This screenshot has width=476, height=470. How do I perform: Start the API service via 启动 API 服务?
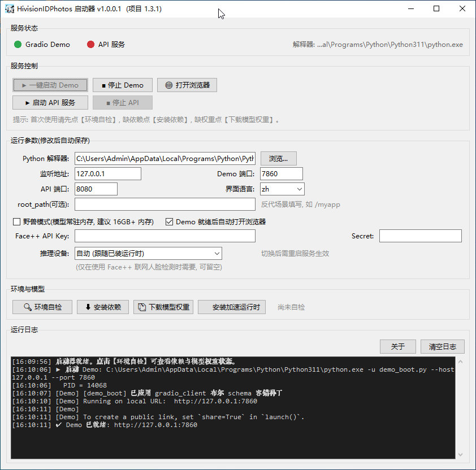(x=50, y=103)
